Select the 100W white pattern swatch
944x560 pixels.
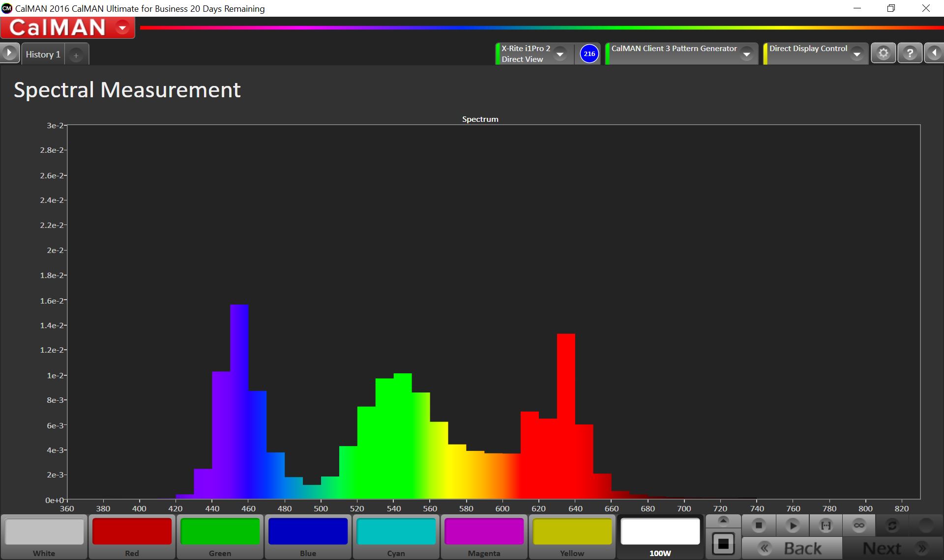[660, 532]
